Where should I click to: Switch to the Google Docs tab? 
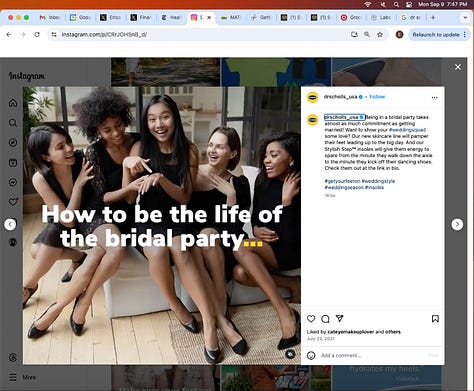pos(80,17)
